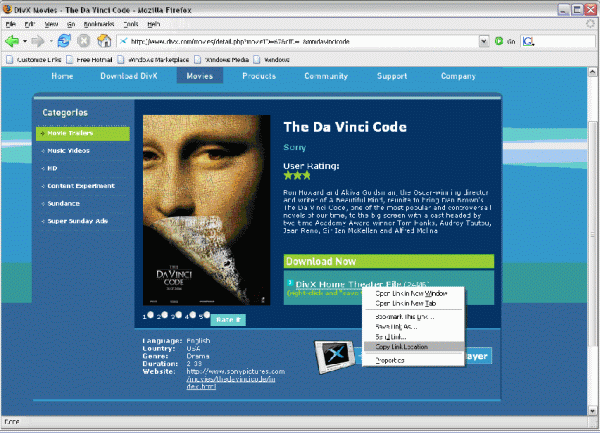The image size is (600, 433).
Task: Open the Bookmarks menu
Action: (x=99, y=24)
